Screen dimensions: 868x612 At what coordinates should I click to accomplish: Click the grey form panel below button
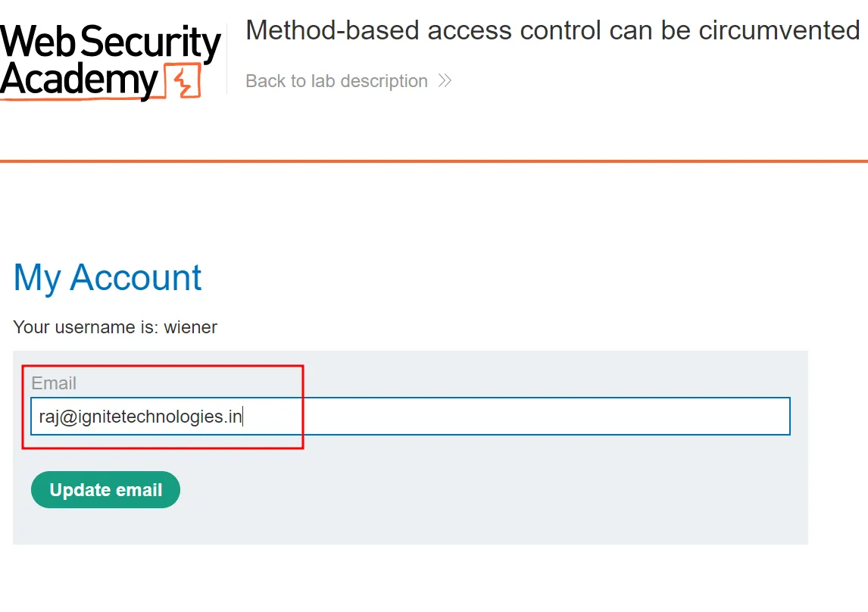tap(409, 526)
